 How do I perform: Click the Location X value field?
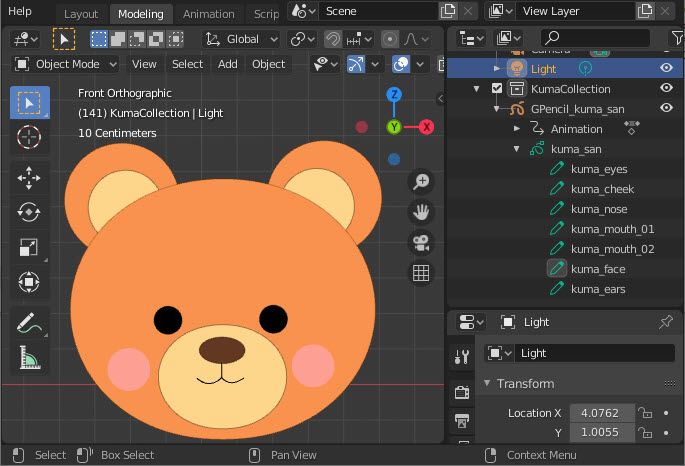[601, 412]
